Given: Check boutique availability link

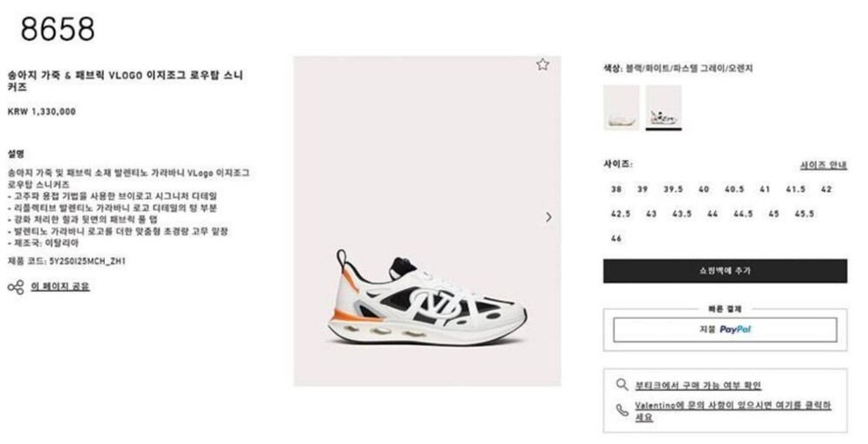Looking at the screenshot, I should point(698,385).
